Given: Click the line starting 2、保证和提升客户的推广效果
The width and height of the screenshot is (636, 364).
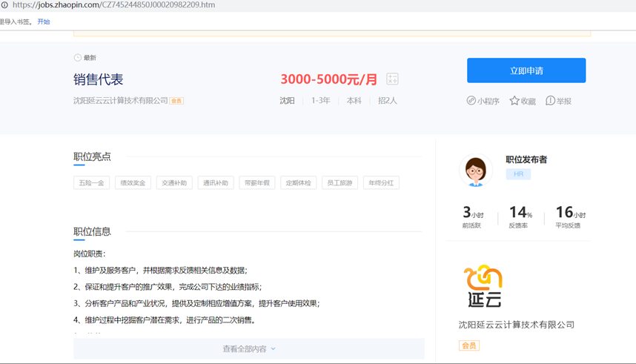Looking at the screenshot, I should pyautogui.click(x=168, y=287).
